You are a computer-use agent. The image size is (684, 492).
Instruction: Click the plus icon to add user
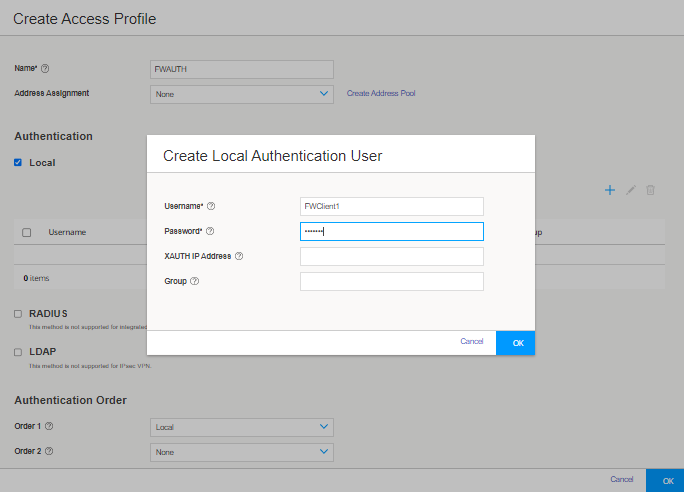[x=610, y=190]
